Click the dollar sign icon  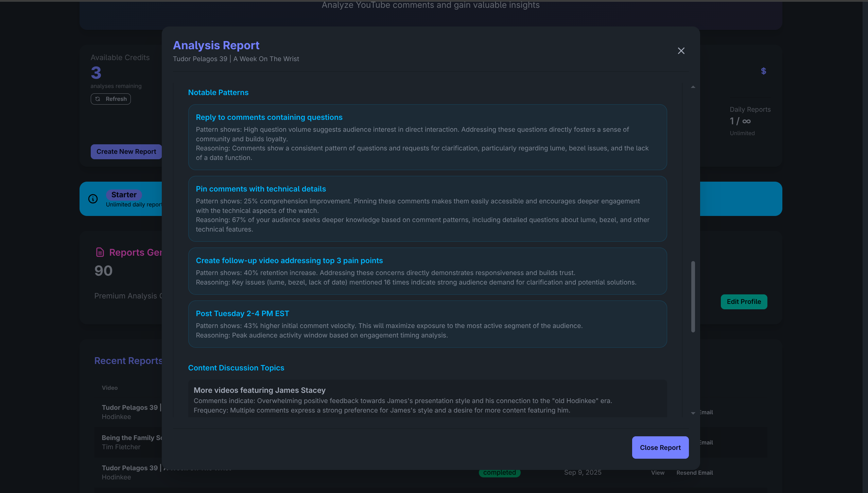[x=763, y=71]
